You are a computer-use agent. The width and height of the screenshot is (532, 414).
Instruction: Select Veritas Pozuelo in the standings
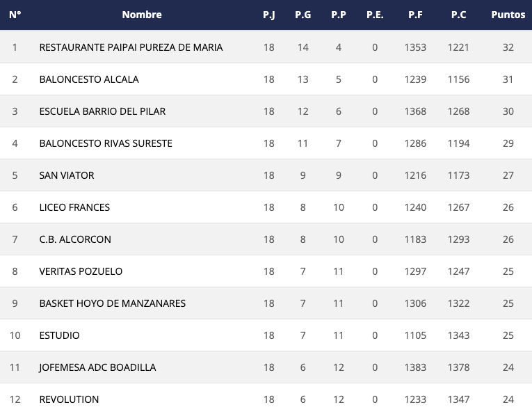point(81,271)
